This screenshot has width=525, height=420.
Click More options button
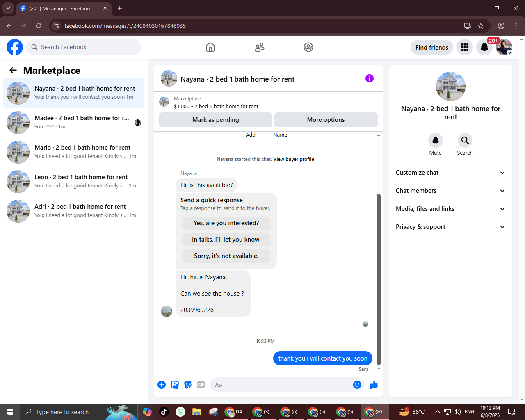(x=326, y=120)
